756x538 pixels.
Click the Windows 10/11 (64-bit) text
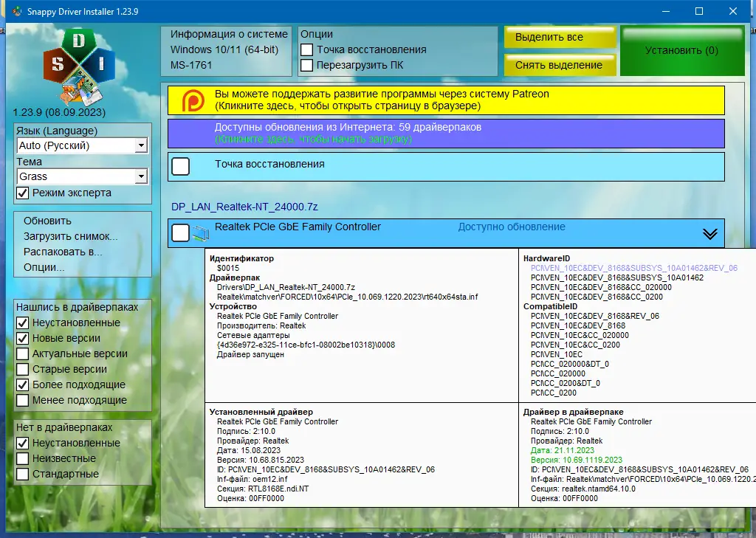(224, 49)
